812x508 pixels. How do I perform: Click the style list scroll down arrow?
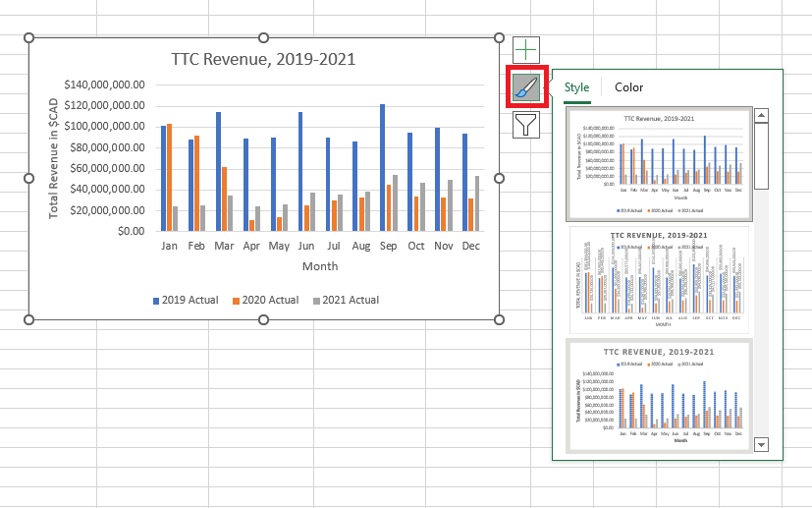761,444
